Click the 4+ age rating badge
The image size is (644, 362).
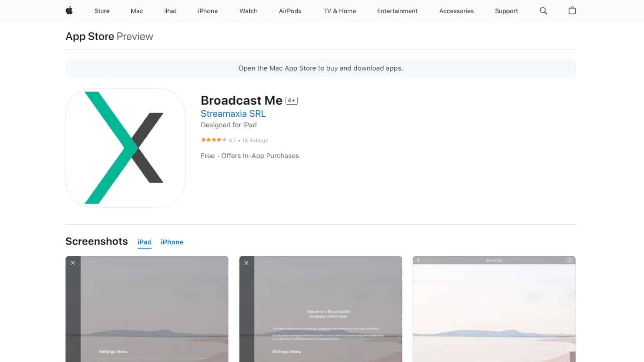tap(291, 100)
